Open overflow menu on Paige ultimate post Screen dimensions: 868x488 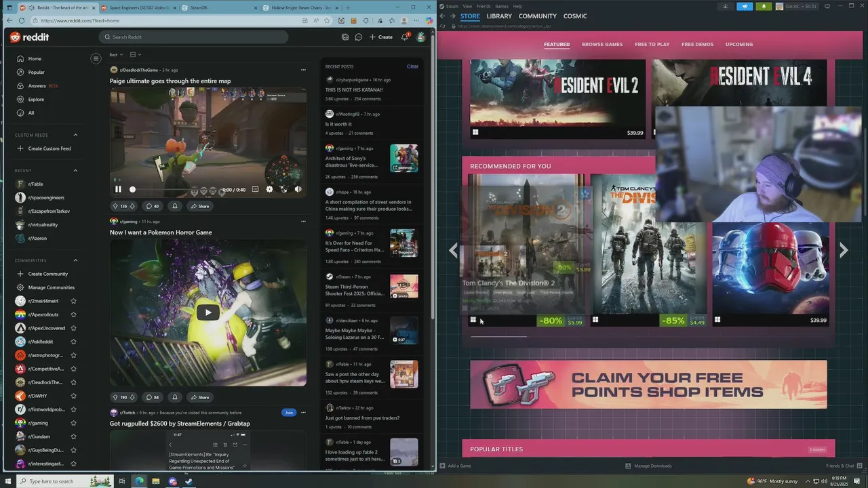click(x=303, y=70)
